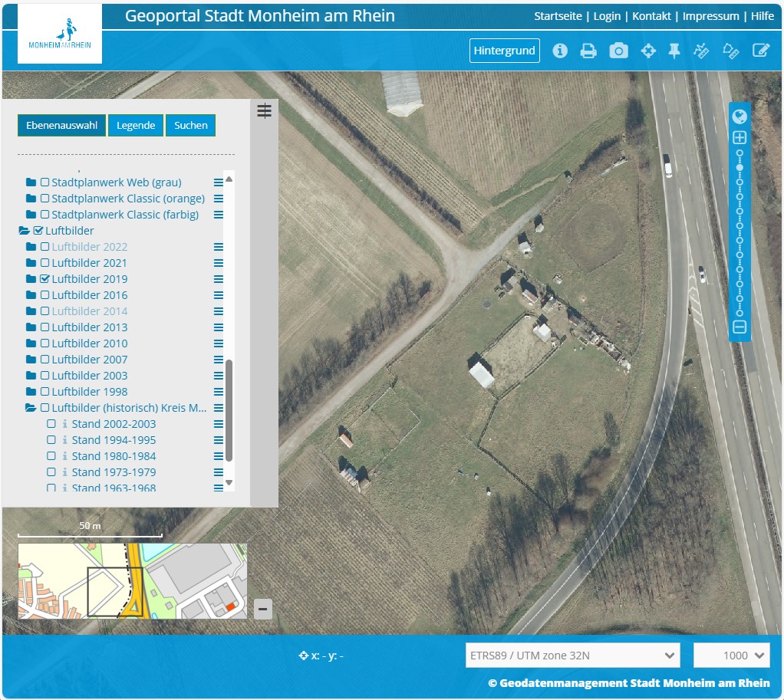Open the print map tool
784x700 pixels.
coord(588,51)
